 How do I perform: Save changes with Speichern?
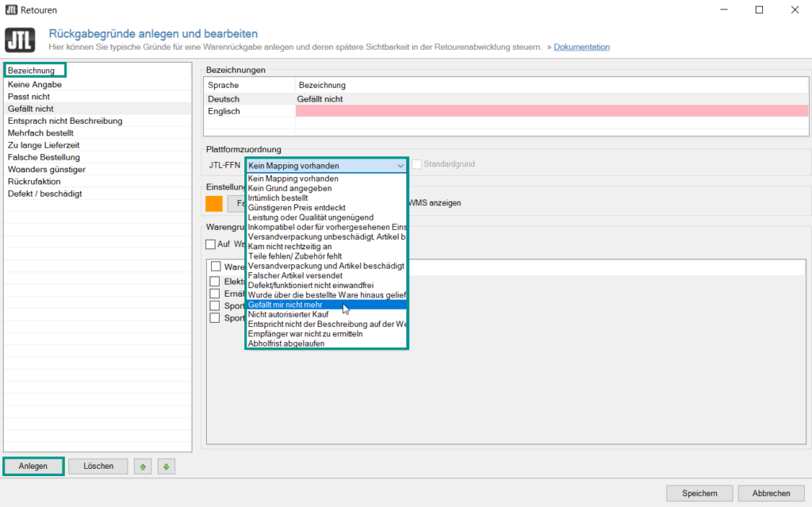[699, 493]
